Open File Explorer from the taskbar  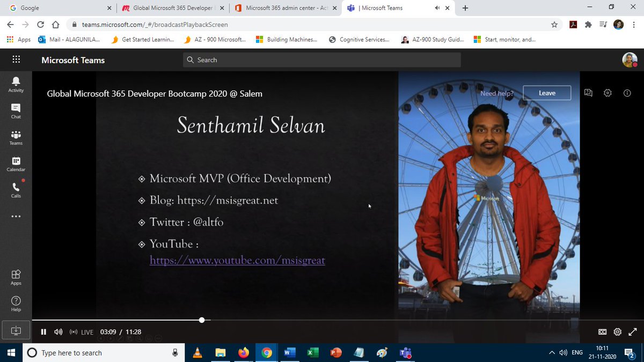tap(220, 352)
